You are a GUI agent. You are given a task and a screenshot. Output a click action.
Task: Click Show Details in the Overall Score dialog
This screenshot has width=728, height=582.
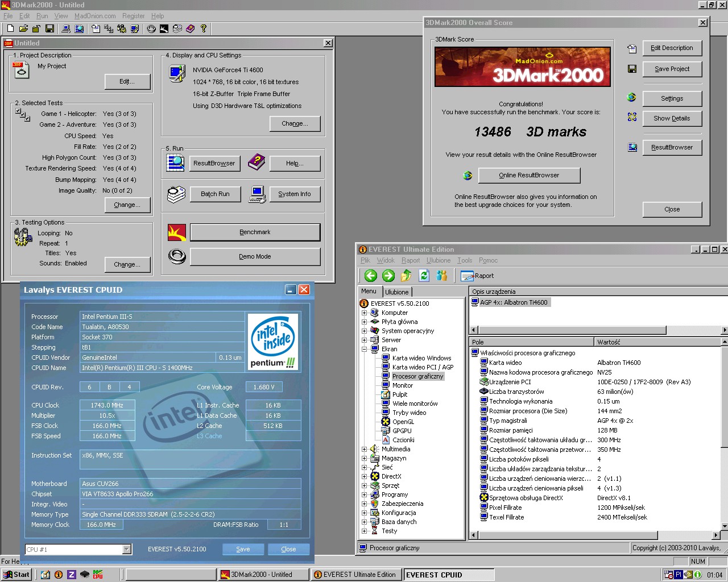click(x=672, y=118)
